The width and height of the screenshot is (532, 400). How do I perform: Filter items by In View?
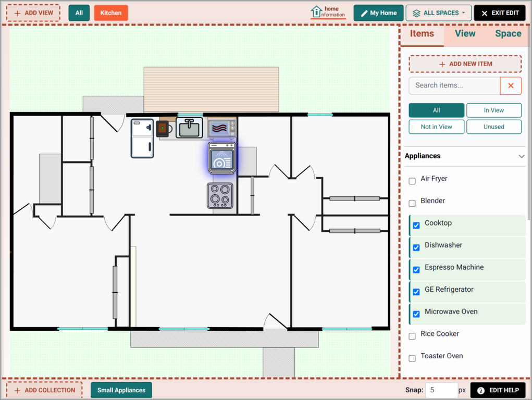(493, 110)
